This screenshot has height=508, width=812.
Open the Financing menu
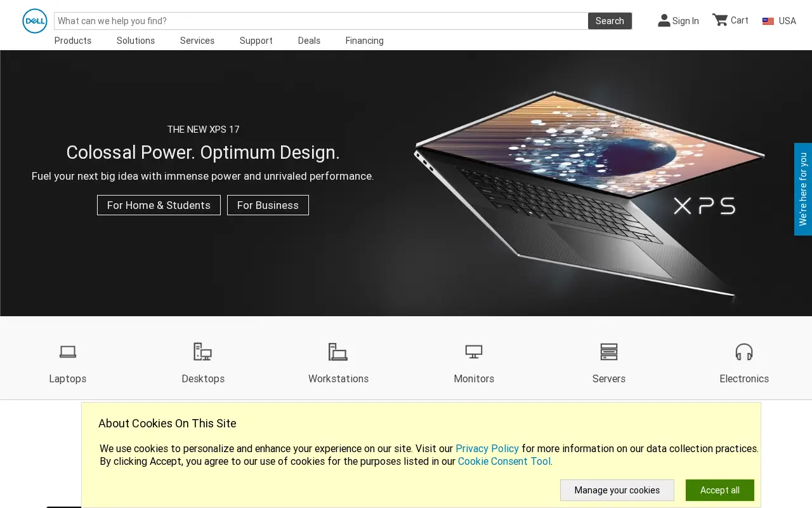pos(365,41)
